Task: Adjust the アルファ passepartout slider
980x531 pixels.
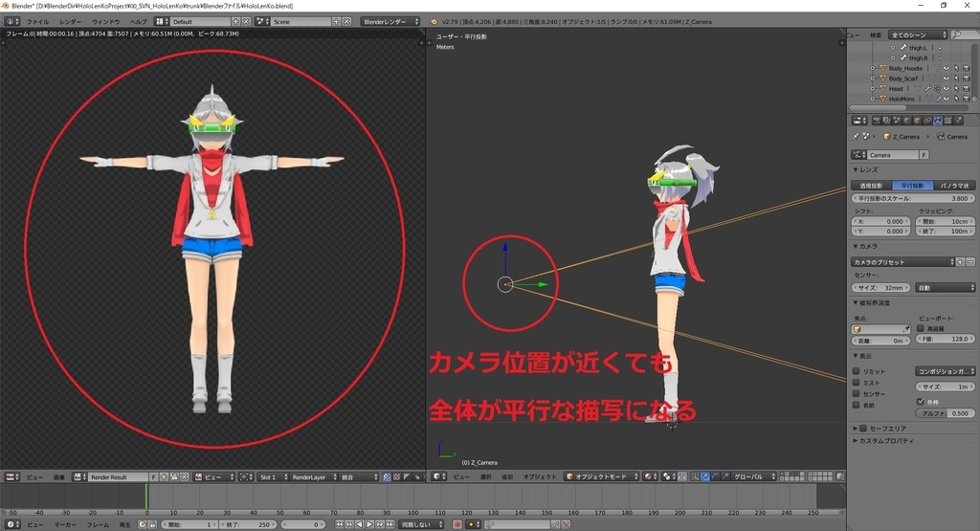Action: 945,413
